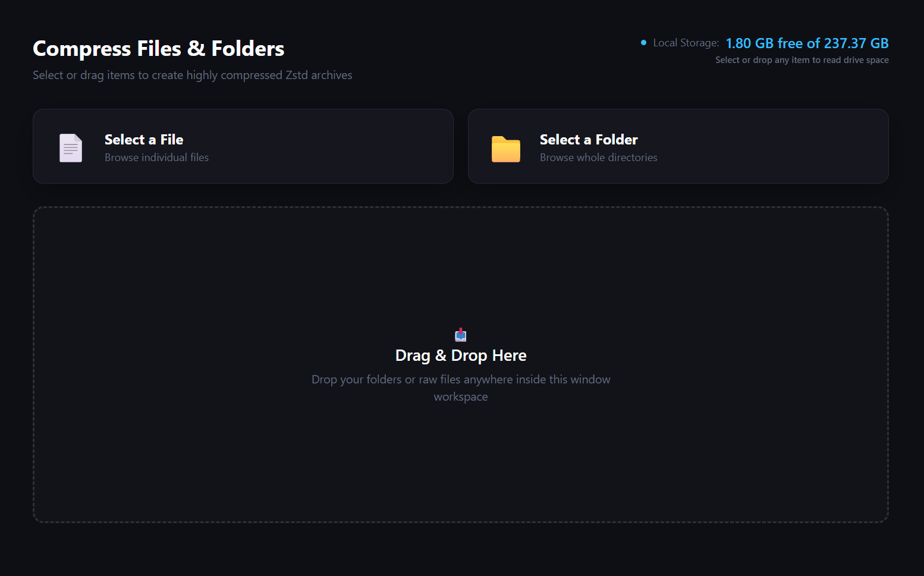
Task: Click the document file icon
Action: tap(71, 148)
